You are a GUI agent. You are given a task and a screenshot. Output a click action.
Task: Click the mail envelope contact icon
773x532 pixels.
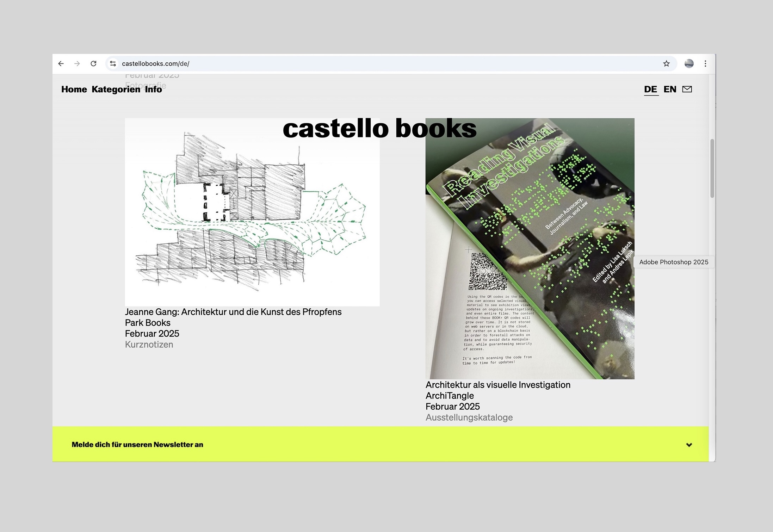coord(687,89)
